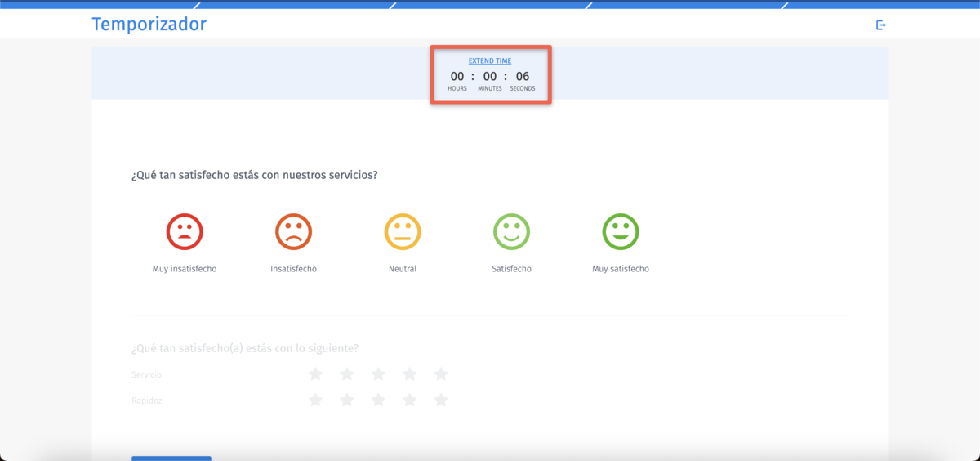Click the timer MINUTES value
Image resolution: width=980 pixels, height=461 pixels.
point(490,77)
